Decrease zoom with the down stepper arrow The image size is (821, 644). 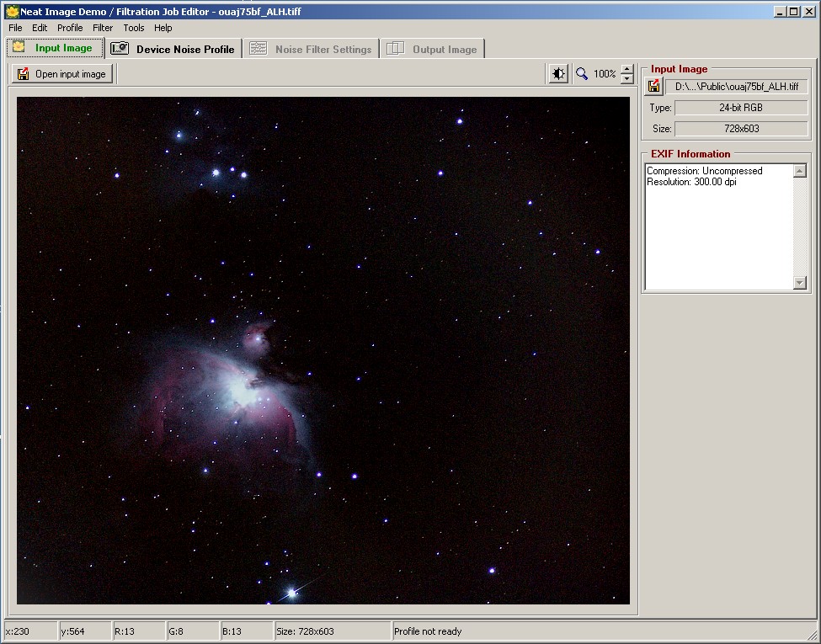626,78
